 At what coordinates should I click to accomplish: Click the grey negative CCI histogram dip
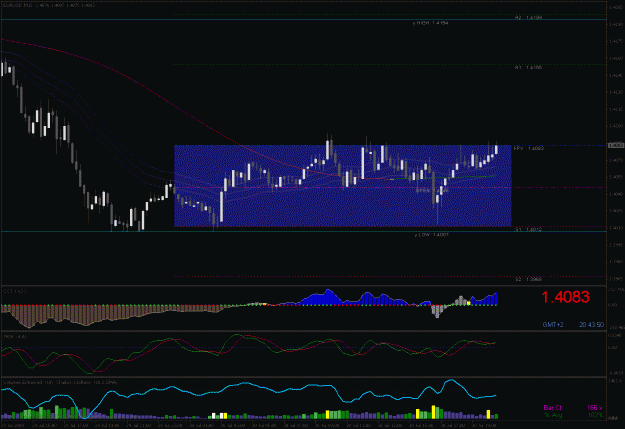coord(437,311)
